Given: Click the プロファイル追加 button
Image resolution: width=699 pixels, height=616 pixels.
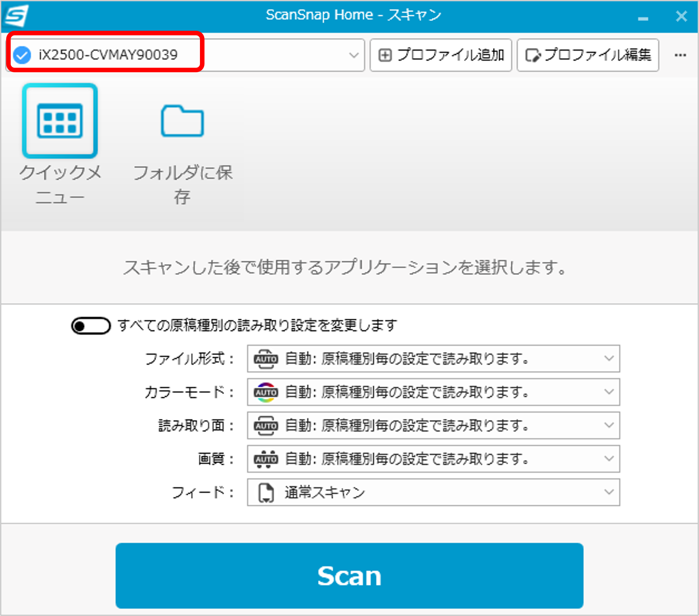Looking at the screenshot, I should (x=441, y=55).
